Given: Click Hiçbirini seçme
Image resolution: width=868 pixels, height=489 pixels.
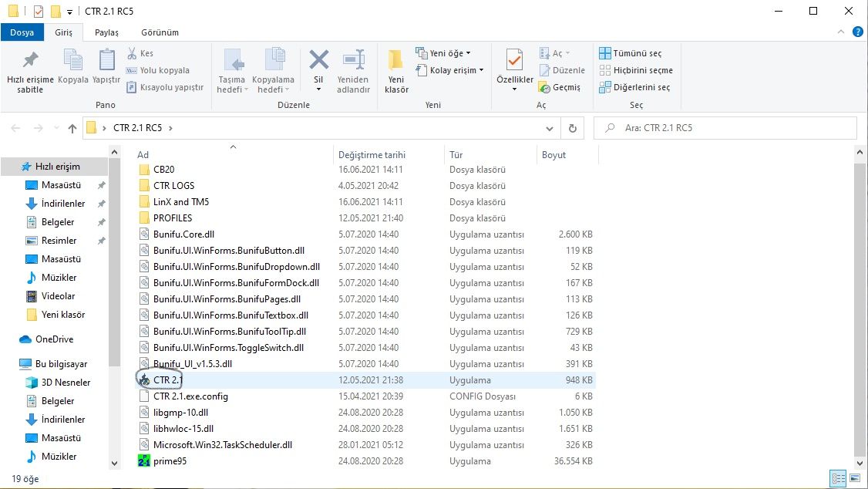Looking at the screenshot, I should coord(636,70).
